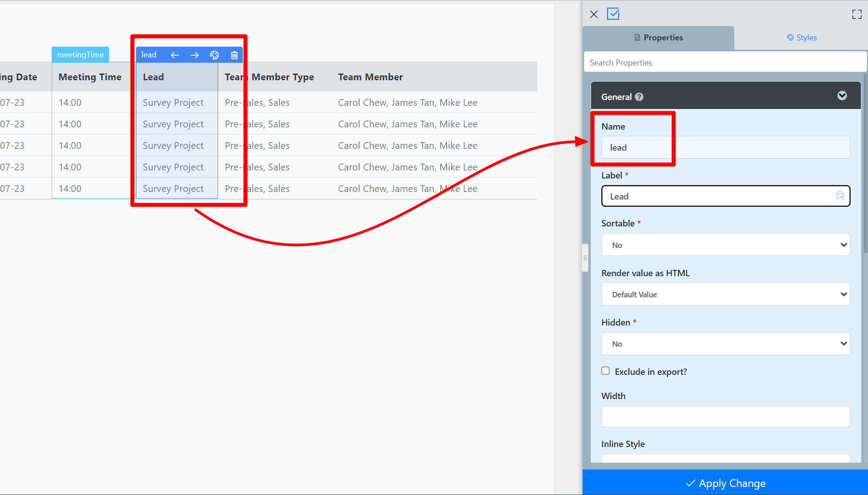Toggle Exclude in export checkbox
The height and width of the screenshot is (495, 868).
tap(605, 371)
